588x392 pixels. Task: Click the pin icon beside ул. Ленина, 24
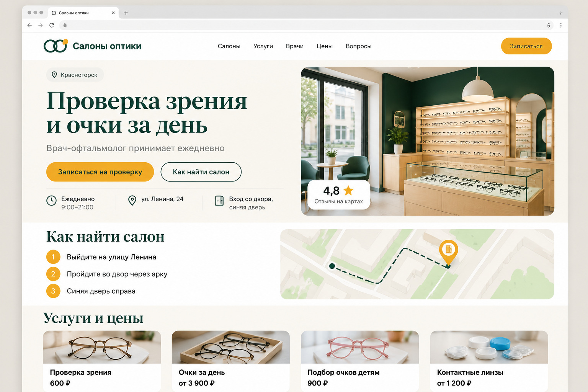click(132, 200)
